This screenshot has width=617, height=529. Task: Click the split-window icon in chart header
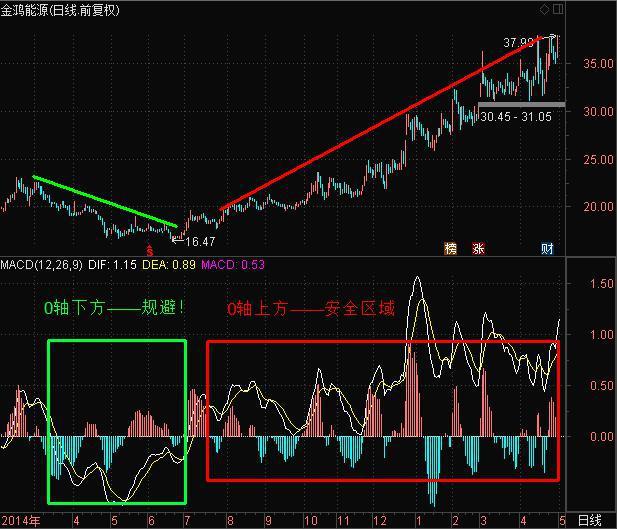click(557, 9)
